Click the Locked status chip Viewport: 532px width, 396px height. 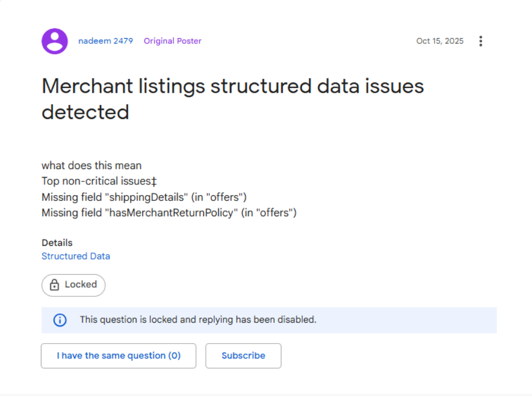(x=73, y=285)
